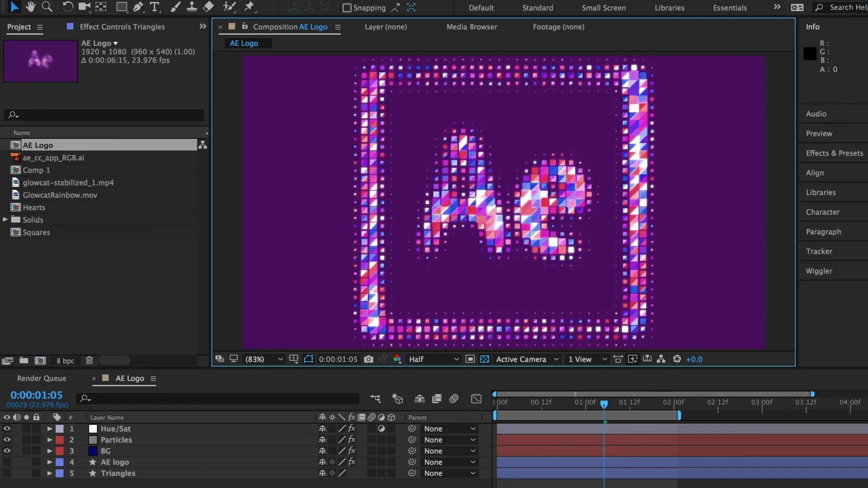Toggle mask and shape path visibility
Viewport: 868px width, 488px height.
309,359
